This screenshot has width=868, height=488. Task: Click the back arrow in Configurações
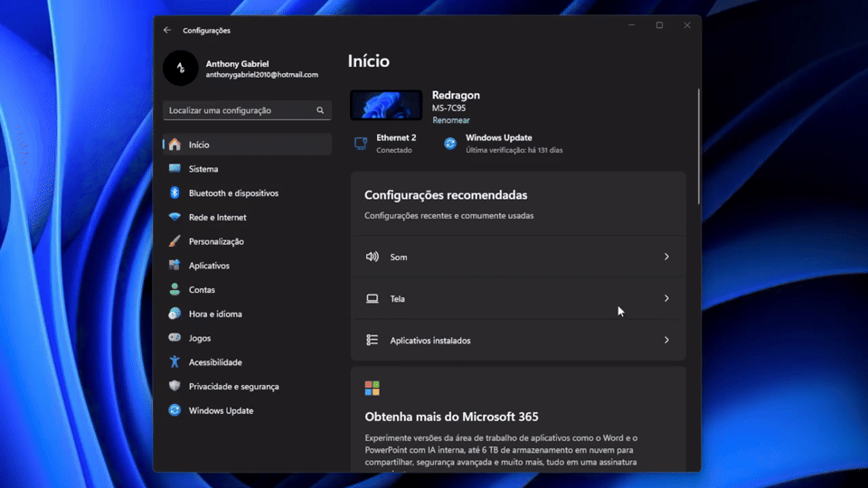167,30
